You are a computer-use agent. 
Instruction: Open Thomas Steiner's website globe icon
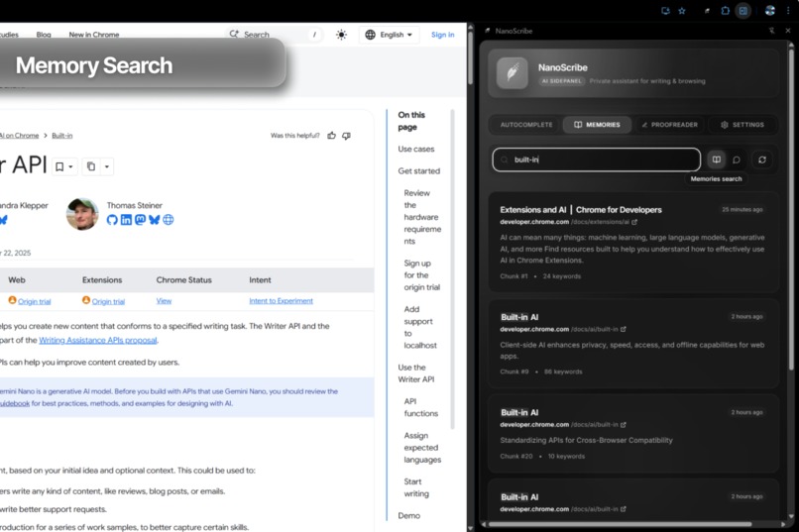[169, 220]
